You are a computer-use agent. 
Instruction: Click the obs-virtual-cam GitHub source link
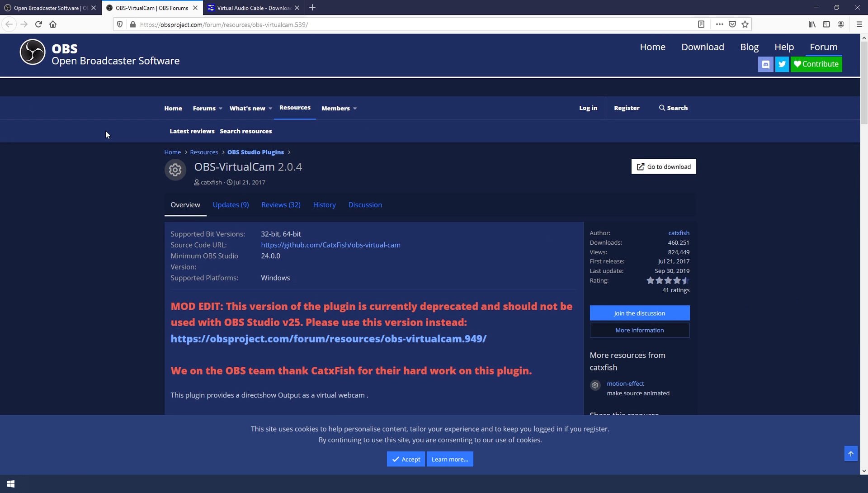point(330,244)
